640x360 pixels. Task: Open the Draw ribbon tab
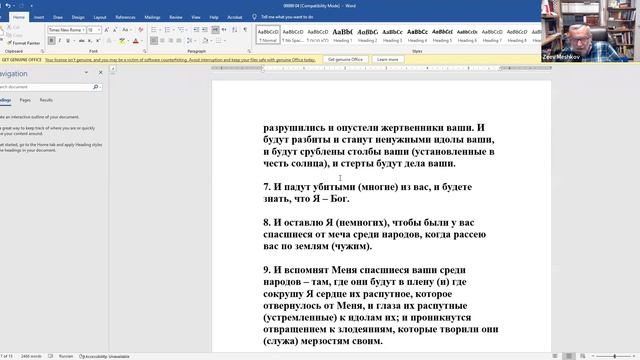(58, 17)
